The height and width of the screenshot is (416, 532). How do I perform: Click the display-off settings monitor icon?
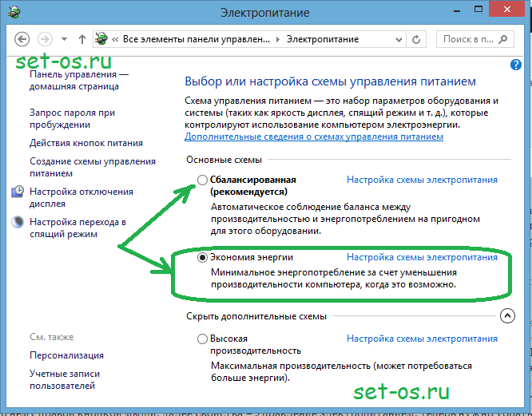(18, 192)
